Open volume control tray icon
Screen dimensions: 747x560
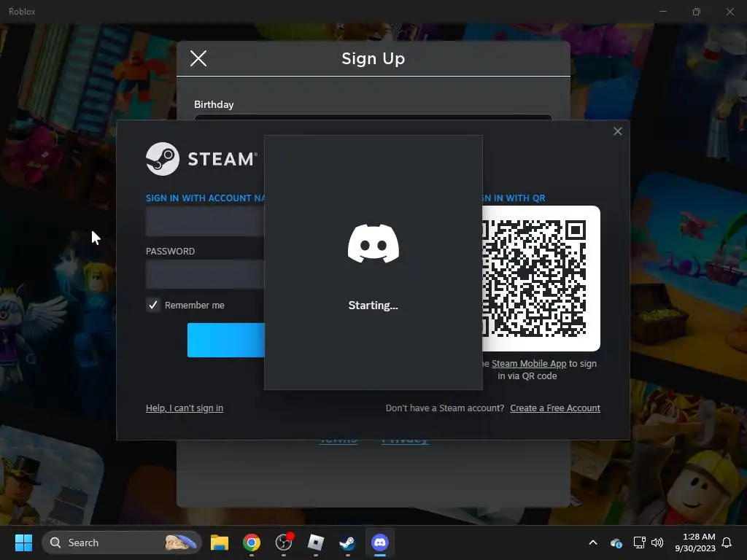(657, 542)
